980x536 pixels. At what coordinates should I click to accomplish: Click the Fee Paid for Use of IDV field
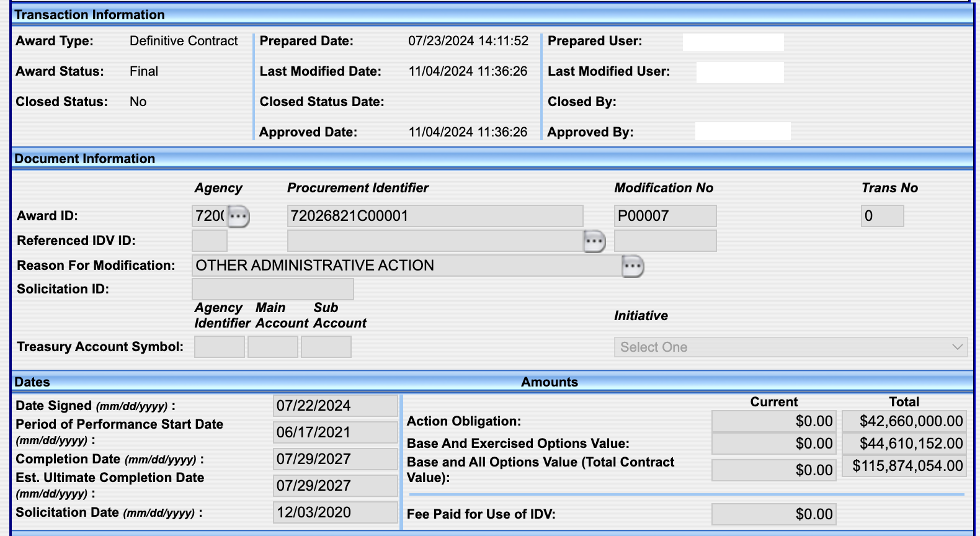[773, 514]
